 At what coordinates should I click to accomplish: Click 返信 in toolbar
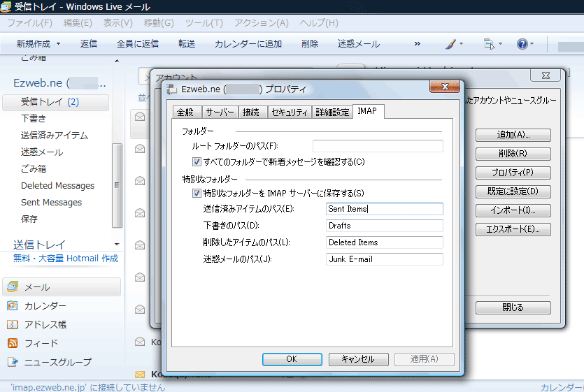click(x=89, y=44)
